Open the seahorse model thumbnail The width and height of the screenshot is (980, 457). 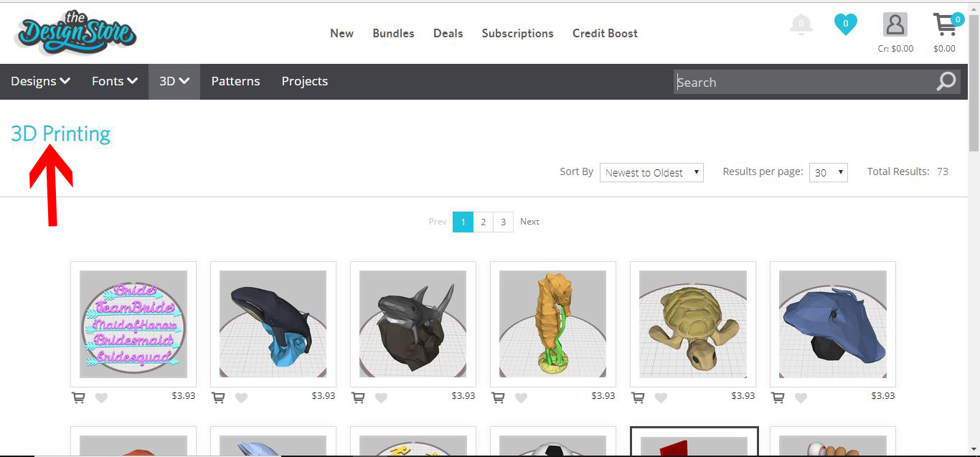coord(553,324)
